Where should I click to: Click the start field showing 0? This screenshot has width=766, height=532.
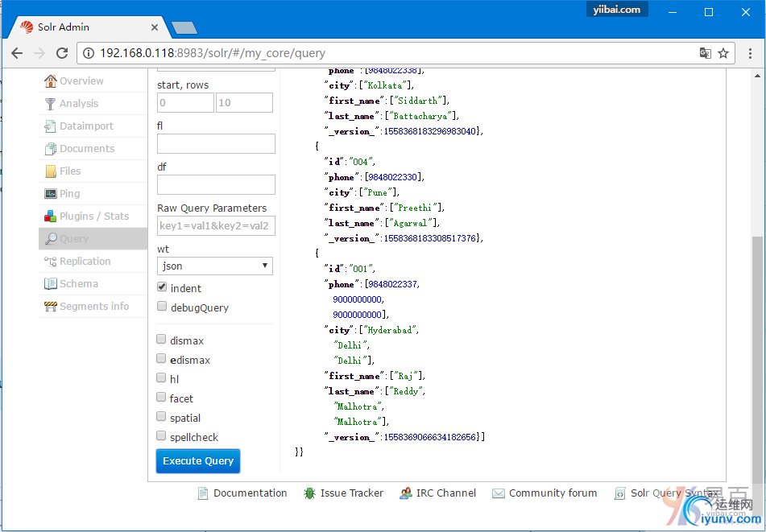185,103
